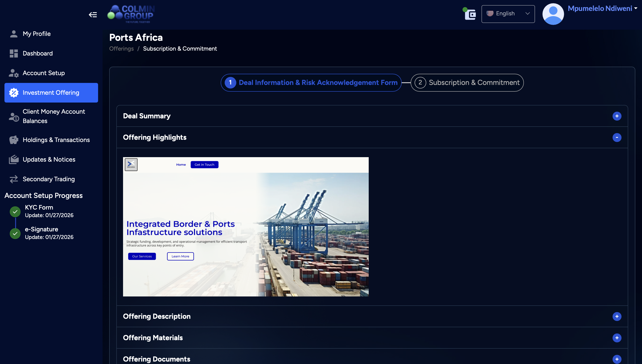The width and height of the screenshot is (642, 364).
Task: Click the Home link in the preview
Action: point(181,165)
